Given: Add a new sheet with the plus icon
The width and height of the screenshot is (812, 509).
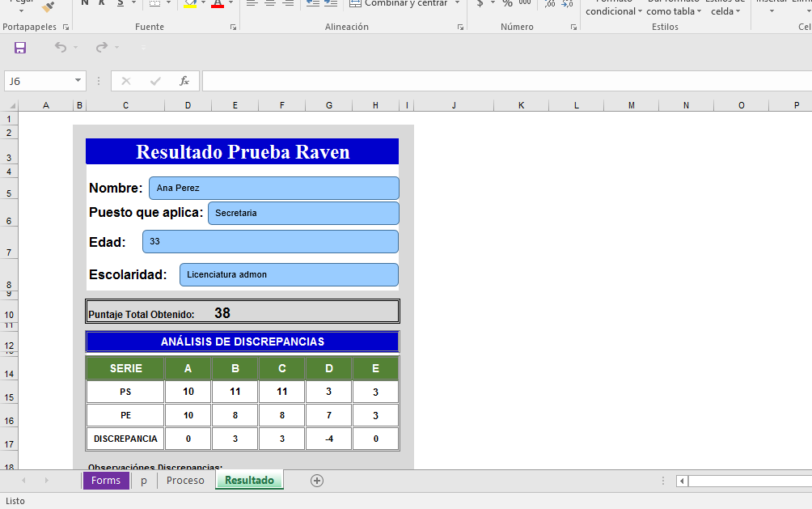Looking at the screenshot, I should click(317, 481).
